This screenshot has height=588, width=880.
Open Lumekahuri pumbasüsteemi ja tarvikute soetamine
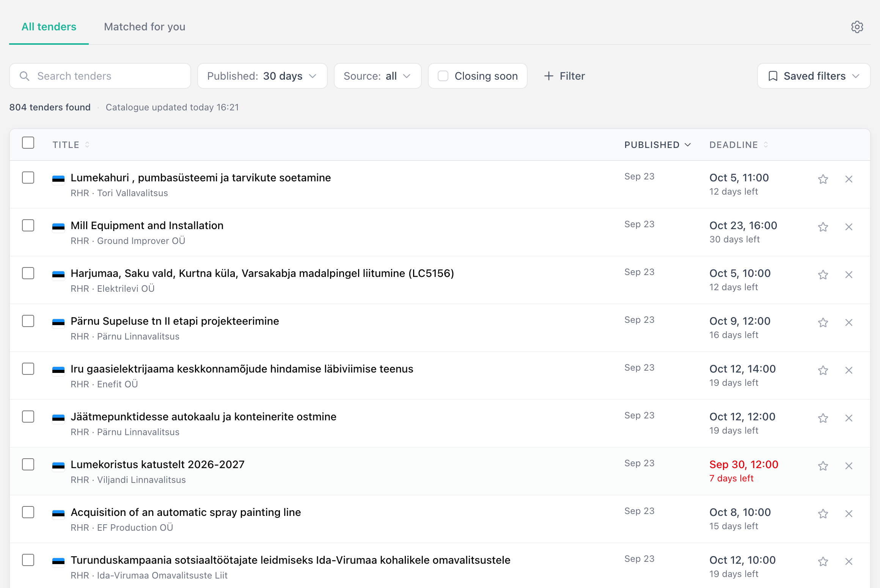pyautogui.click(x=201, y=178)
